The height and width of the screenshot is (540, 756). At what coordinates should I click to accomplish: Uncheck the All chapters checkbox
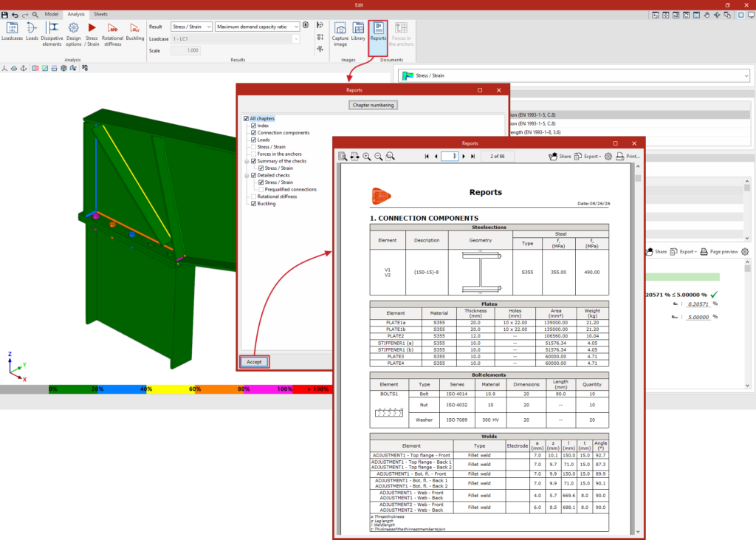point(247,118)
